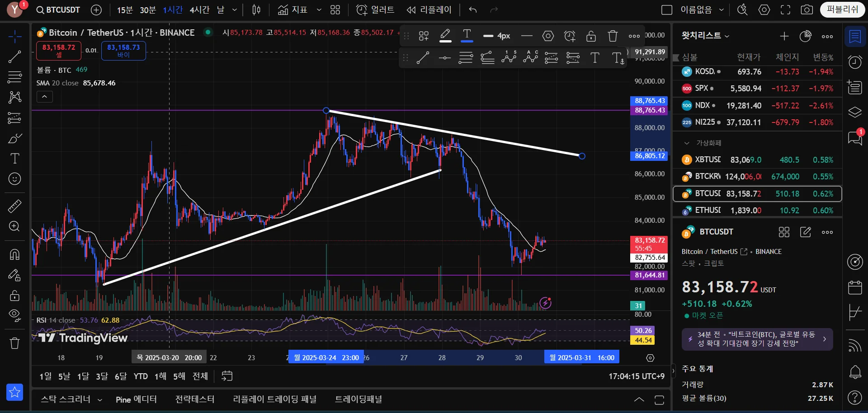Open the help center question mark
Screen dimensions: 868x413
tap(855, 397)
